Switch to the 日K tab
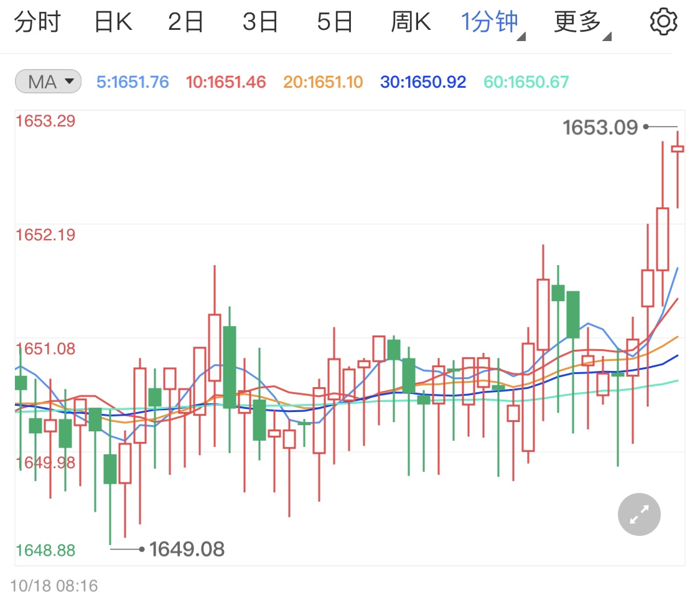Image resolution: width=700 pixels, height=600 pixels. [x=113, y=21]
